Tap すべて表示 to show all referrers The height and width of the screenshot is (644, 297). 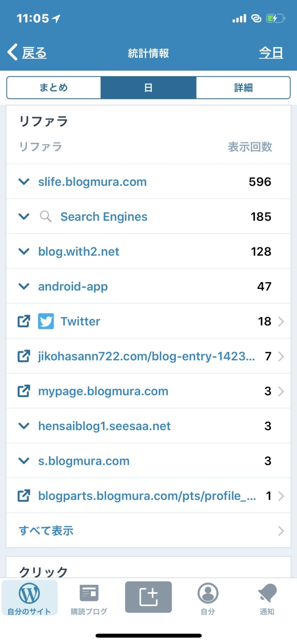coord(46,530)
